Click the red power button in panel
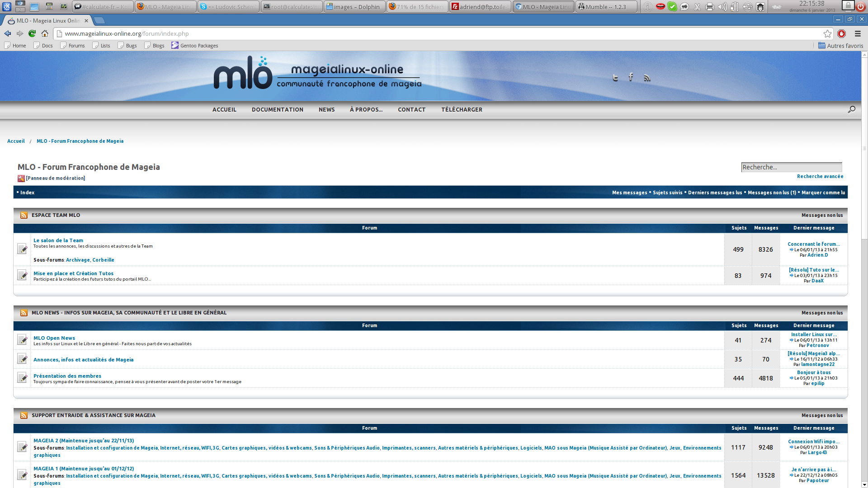This screenshot has height=488, width=868. [861, 6]
